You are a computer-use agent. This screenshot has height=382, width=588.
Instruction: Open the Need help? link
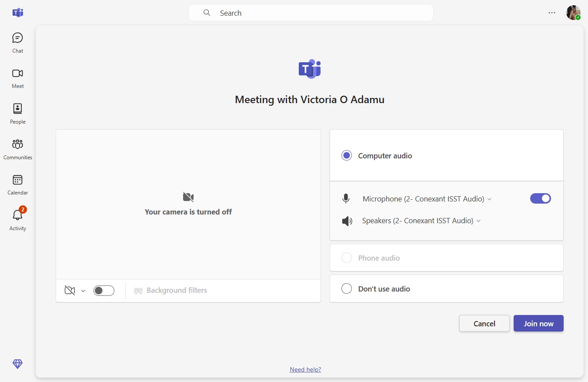click(305, 369)
